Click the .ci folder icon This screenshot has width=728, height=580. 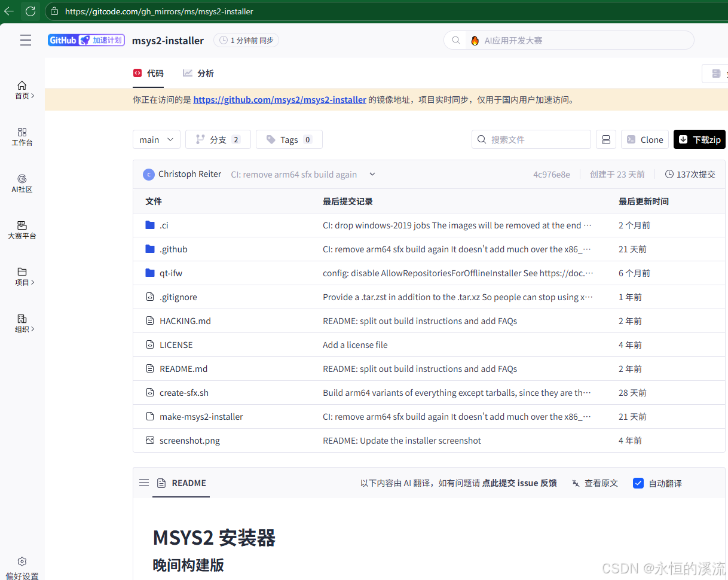pos(150,225)
